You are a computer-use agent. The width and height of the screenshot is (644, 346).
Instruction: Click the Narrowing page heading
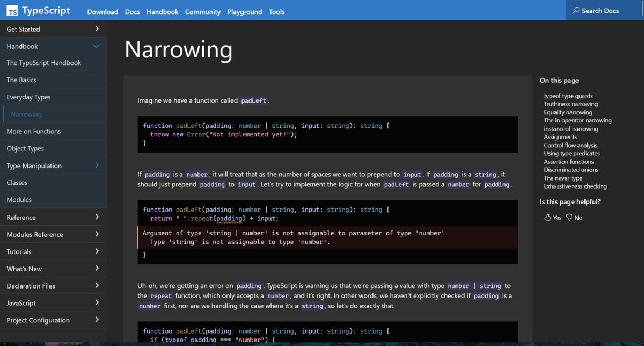point(179,49)
